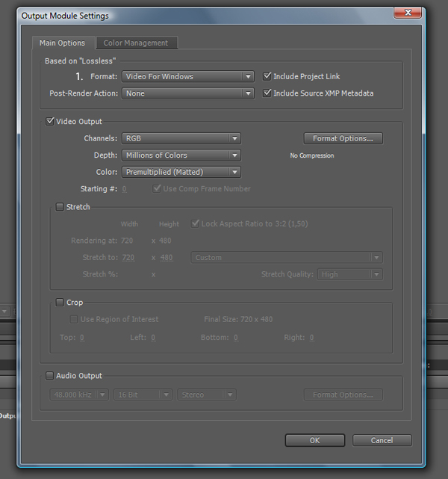Toggle Lock Aspect Ratio to 3:2 checkbox
This screenshot has width=448, height=479.
tap(195, 223)
